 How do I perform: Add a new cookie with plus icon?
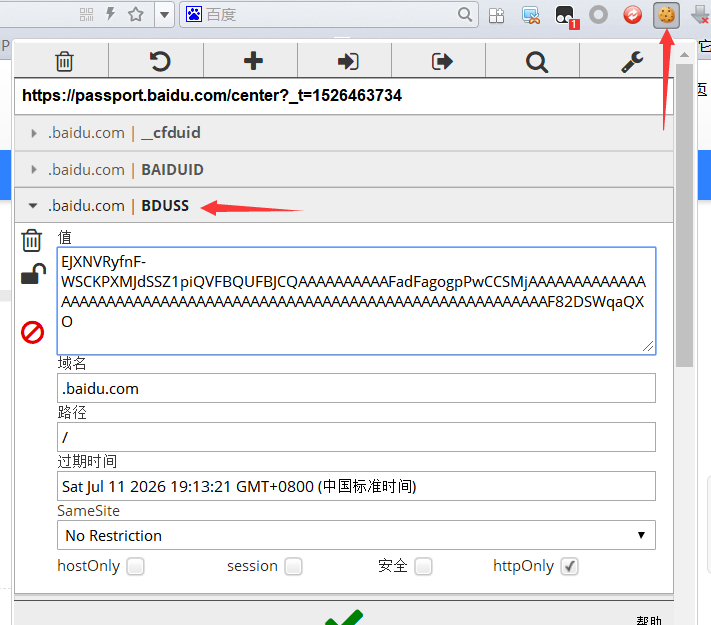(253, 61)
